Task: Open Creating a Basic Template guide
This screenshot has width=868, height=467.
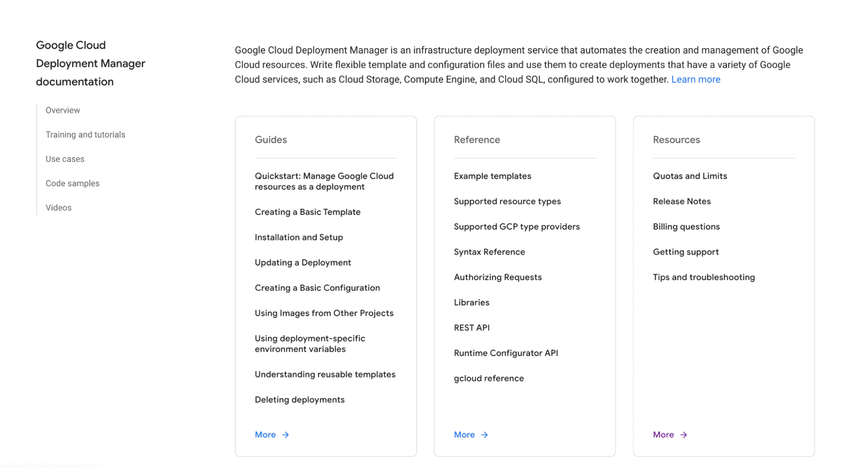Action: point(308,212)
